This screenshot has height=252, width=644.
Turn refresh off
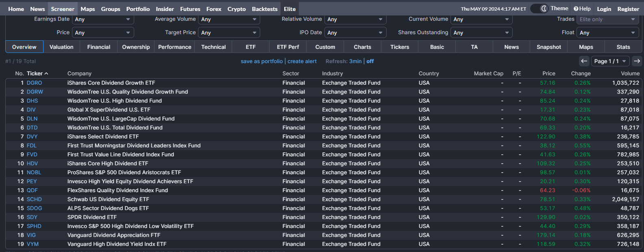(370, 61)
